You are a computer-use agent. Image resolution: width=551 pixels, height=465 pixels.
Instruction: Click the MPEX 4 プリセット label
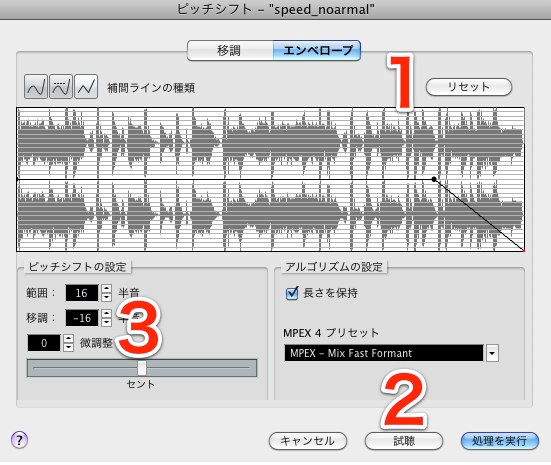[x=331, y=332]
